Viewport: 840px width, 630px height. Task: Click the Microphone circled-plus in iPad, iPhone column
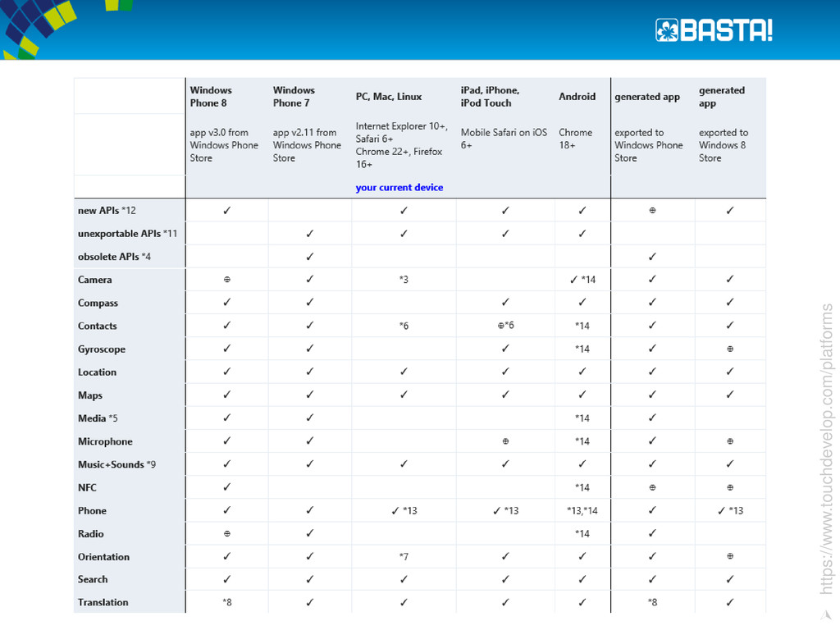[505, 441]
